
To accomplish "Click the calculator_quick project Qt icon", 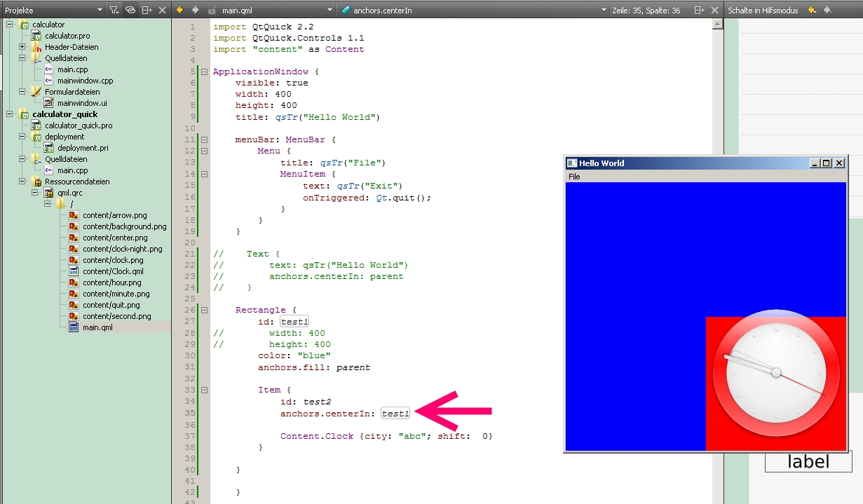I will [x=25, y=114].
